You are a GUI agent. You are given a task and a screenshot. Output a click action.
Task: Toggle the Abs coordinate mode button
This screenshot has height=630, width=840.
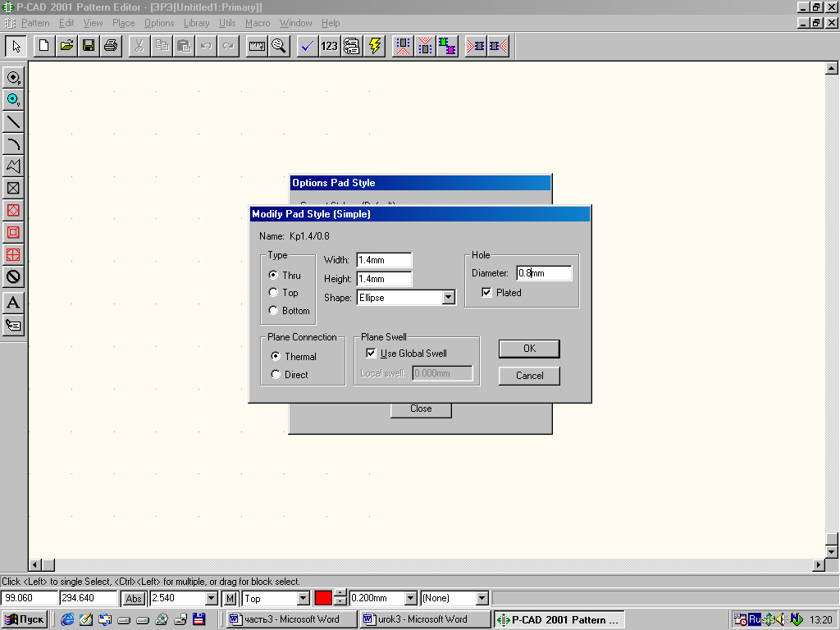point(134,598)
